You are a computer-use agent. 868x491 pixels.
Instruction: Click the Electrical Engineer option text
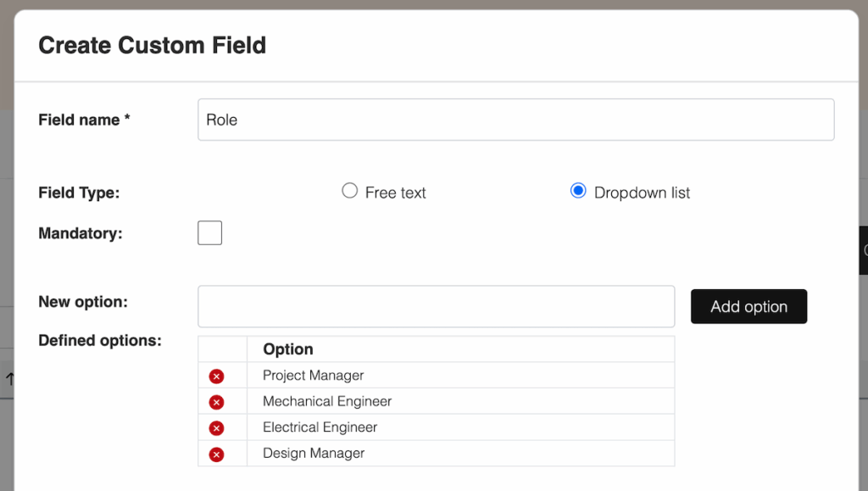point(320,427)
